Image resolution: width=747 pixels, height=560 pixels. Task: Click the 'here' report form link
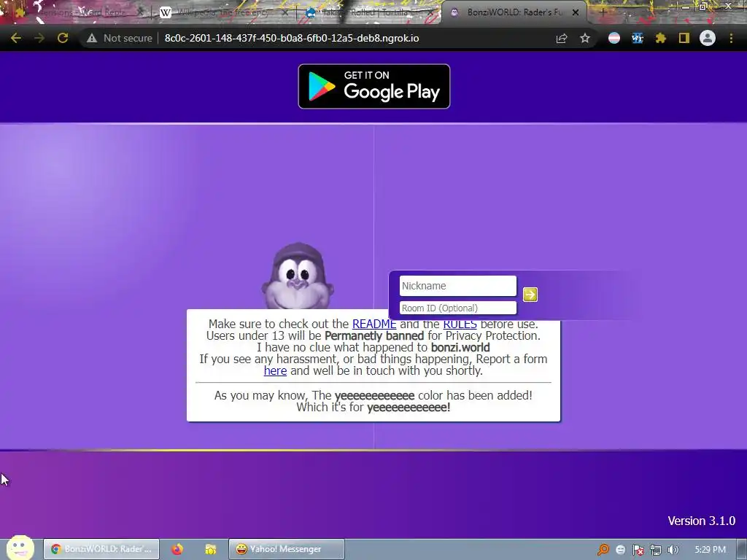pyautogui.click(x=275, y=371)
